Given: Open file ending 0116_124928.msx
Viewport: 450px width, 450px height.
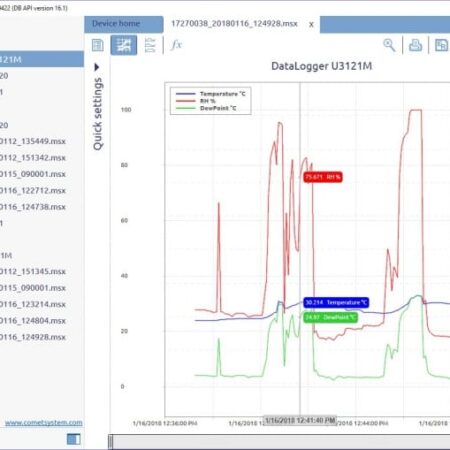Looking at the screenshot, I should (x=33, y=337).
